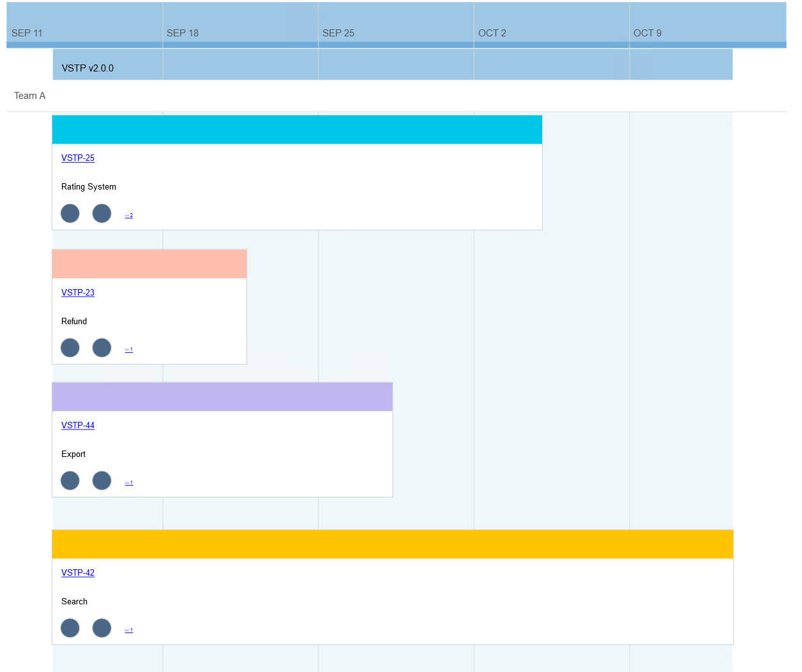This screenshot has height=672, width=802.
Task: Click second avatar on Search card
Action: pos(102,628)
